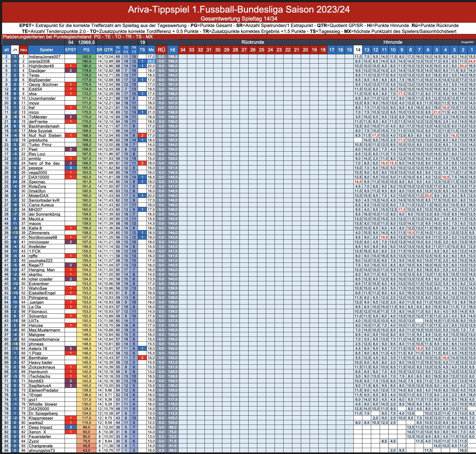Click player name 'ahnungslos73'

pyautogui.click(x=42, y=450)
